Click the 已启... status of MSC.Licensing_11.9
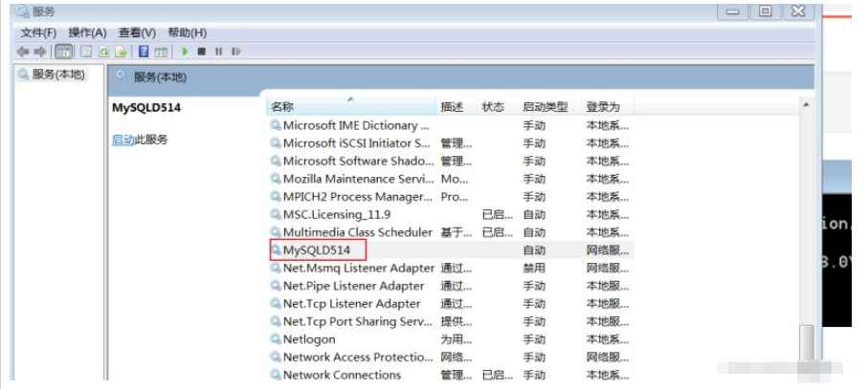This screenshot has width=868, height=389. [498, 214]
